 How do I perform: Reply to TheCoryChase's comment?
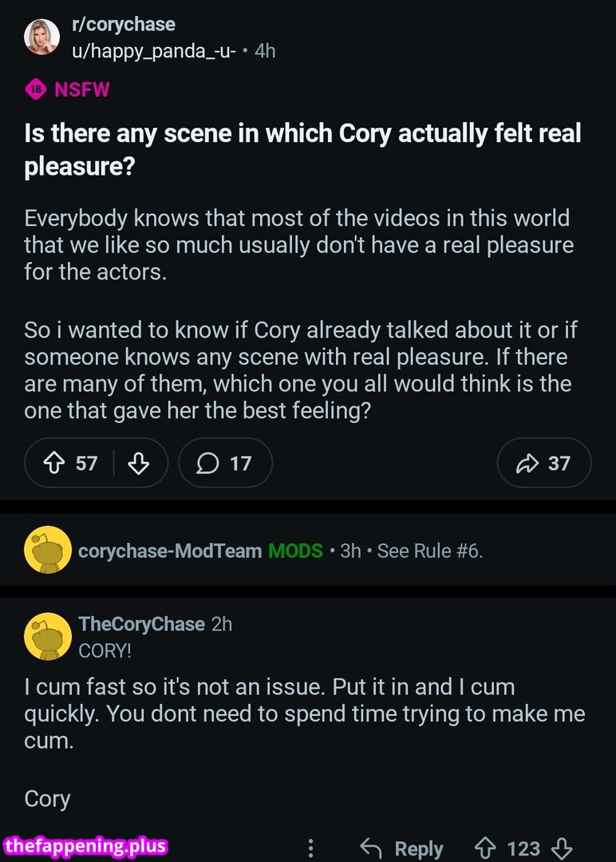tap(401, 848)
